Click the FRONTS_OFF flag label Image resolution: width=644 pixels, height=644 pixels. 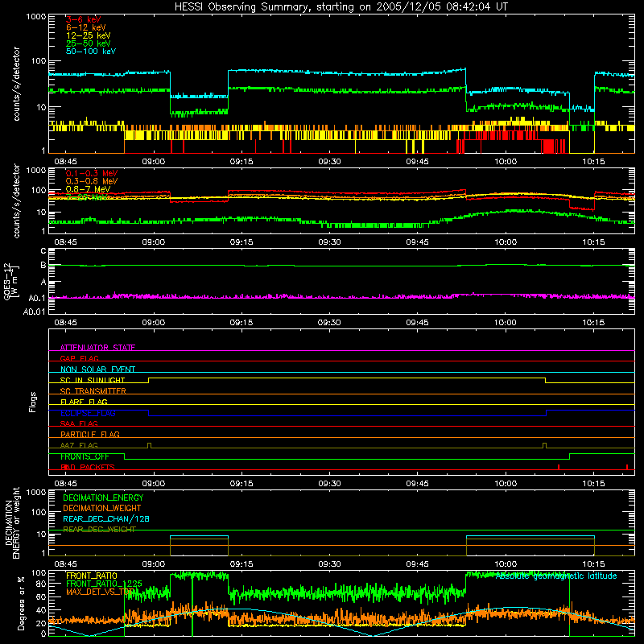pos(85,456)
